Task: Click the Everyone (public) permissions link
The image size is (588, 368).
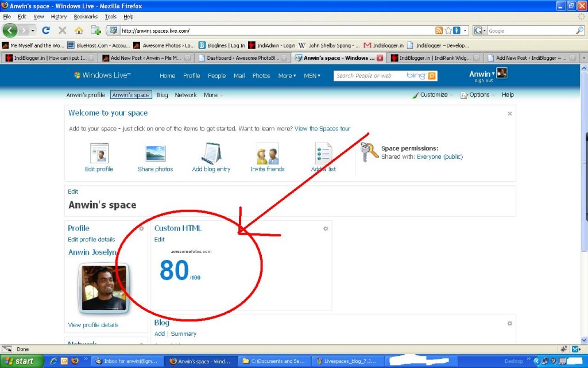Action: [x=440, y=156]
